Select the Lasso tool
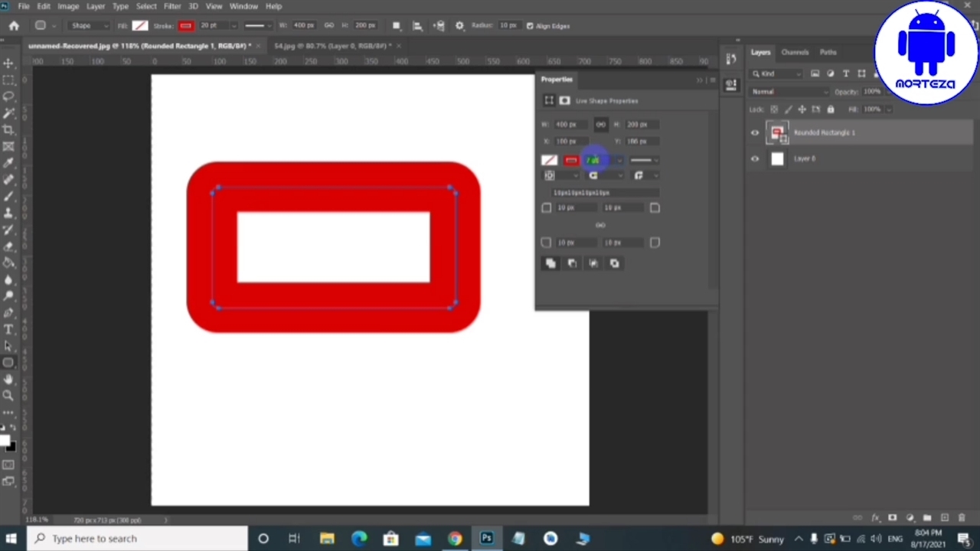 (8, 96)
